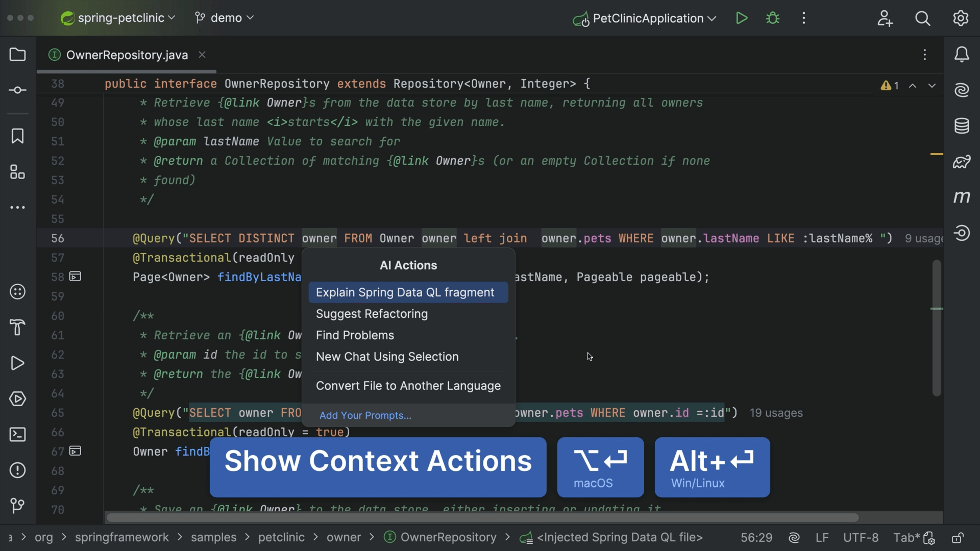This screenshot has width=980, height=551.
Task: Close the OwnerRepository.java tab
Action: [x=202, y=55]
